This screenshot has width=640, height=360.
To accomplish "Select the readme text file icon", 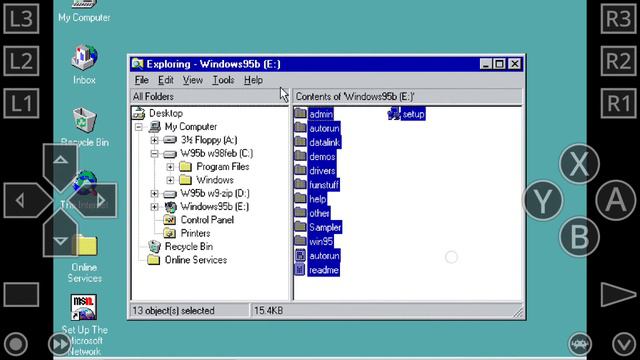I will pyautogui.click(x=300, y=269).
